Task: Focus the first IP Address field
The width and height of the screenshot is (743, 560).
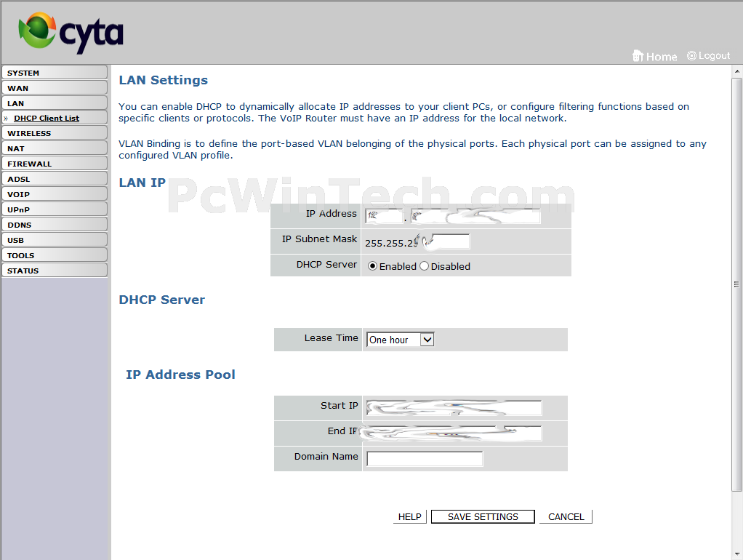Action: pos(384,216)
